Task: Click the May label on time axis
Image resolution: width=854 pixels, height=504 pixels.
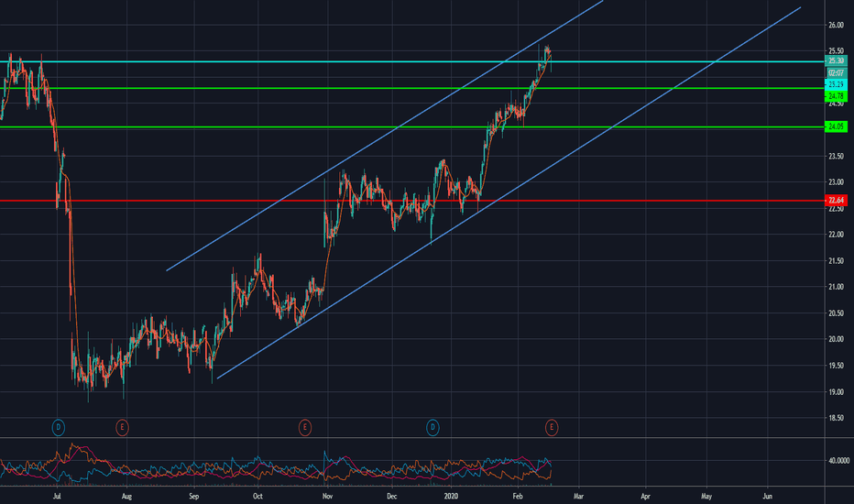Action: point(707,497)
